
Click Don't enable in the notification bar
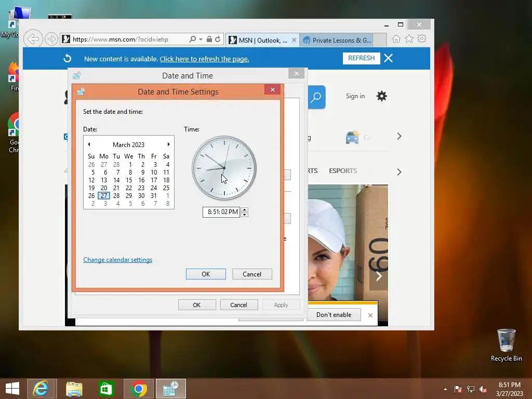click(334, 314)
